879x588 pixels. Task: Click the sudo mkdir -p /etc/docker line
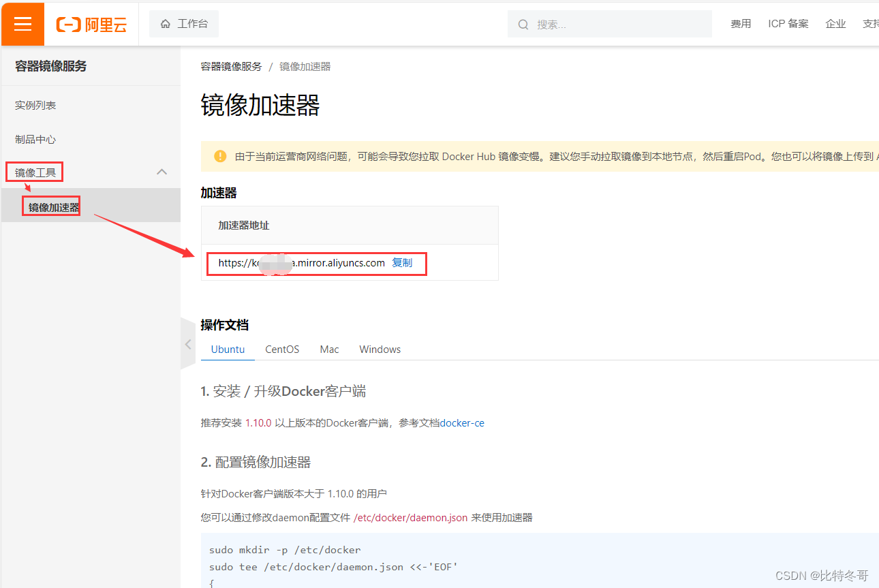coord(285,550)
